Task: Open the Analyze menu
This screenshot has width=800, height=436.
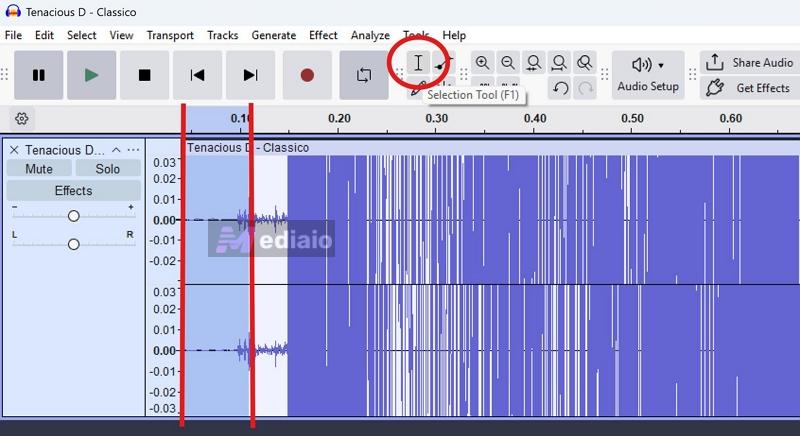Action: (x=370, y=35)
